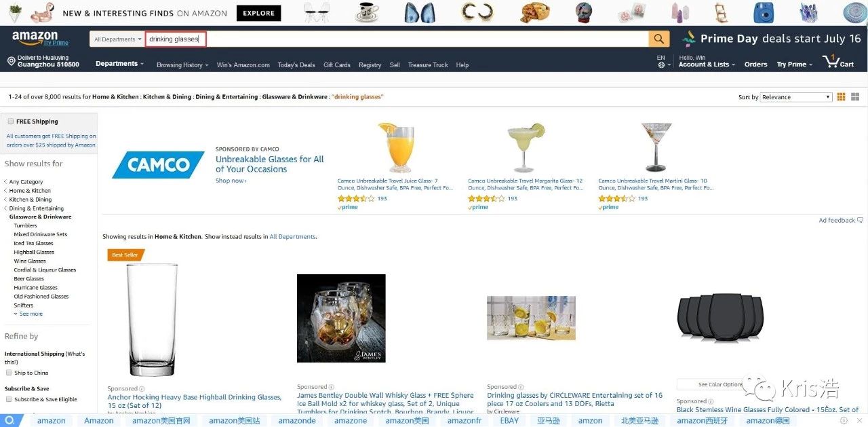Click the delivery location pin icon
Image resolution: width=868 pixels, height=427 pixels.
(x=11, y=61)
